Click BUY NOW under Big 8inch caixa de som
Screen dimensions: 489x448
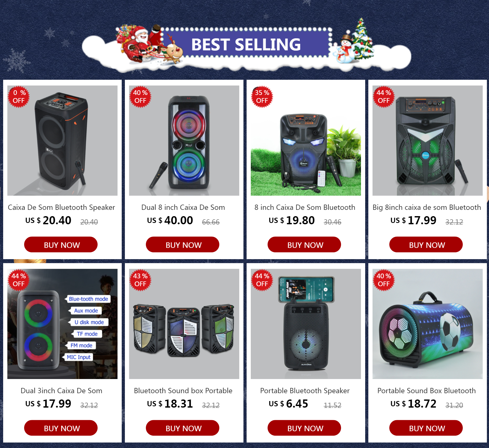[x=426, y=244]
